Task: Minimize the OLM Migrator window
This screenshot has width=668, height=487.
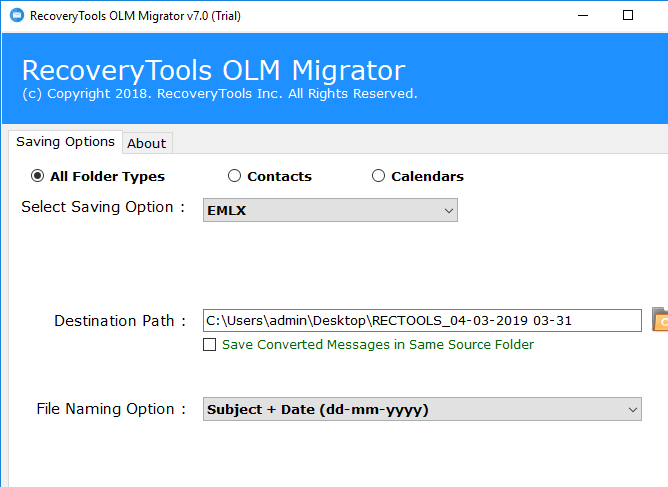Action: 580,16
